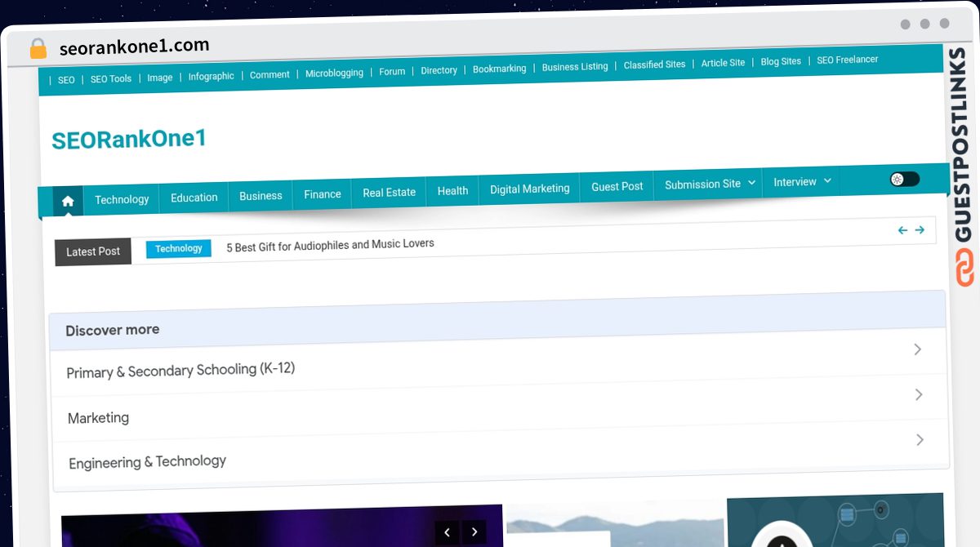Image resolution: width=980 pixels, height=547 pixels.
Task: Open the Microblogging top bar link
Action: [x=334, y=73]
